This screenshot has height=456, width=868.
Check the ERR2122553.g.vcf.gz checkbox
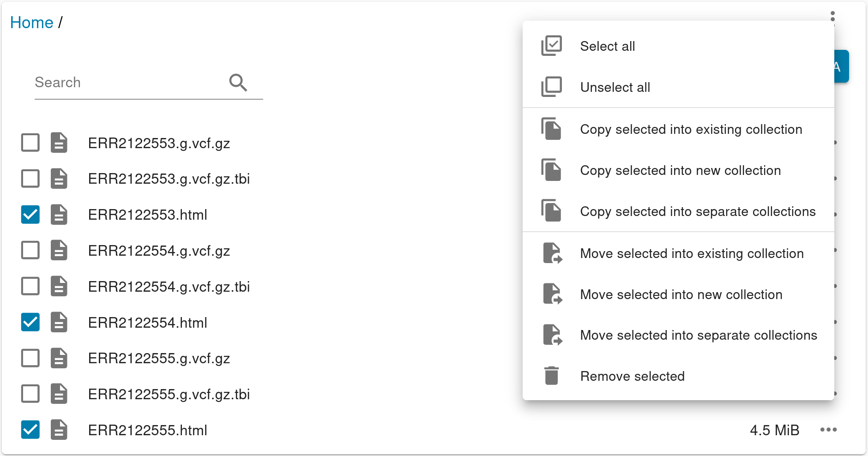(x=30, y=143)
